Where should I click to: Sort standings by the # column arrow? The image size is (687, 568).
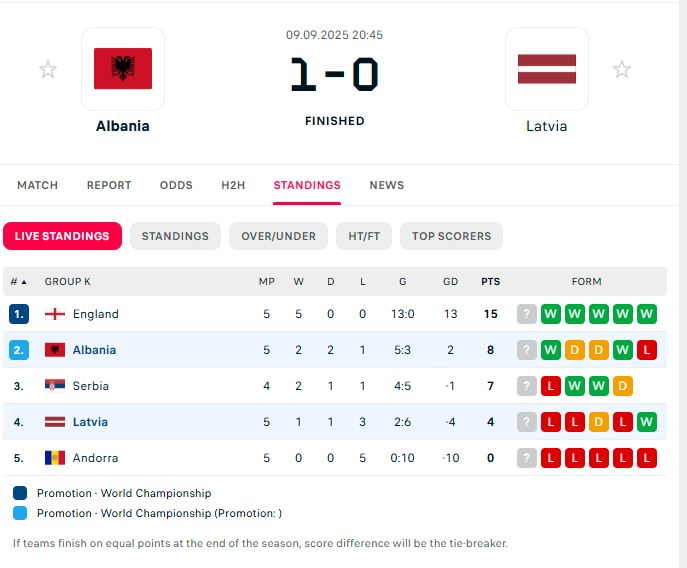19,282
